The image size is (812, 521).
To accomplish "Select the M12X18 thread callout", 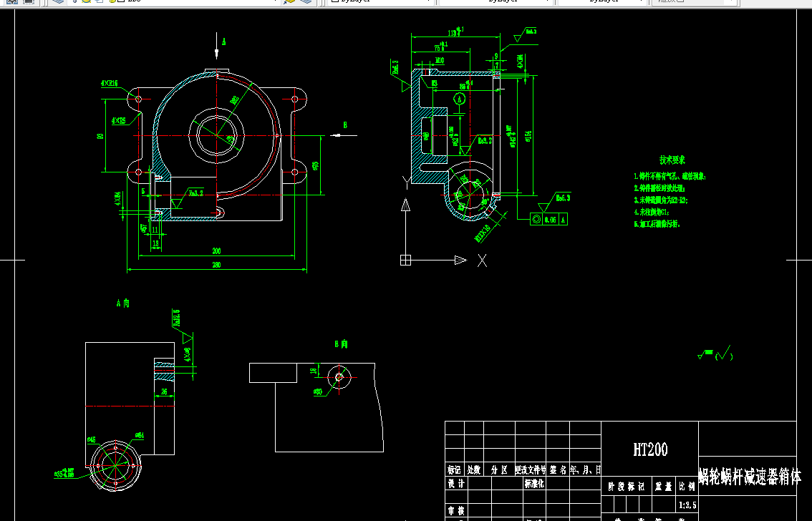I will tap(483, 233).
